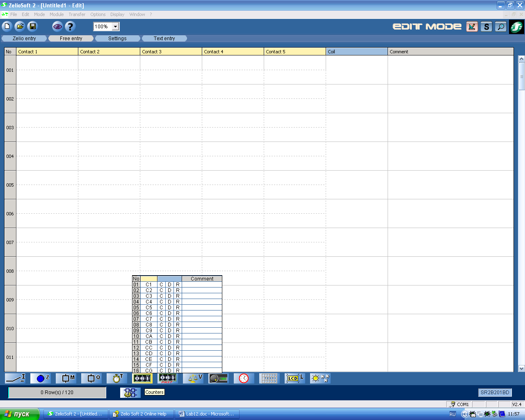Screen dimensions: 525x420
Task: Select the fast counter icon
Action: (x=168, y=378)
